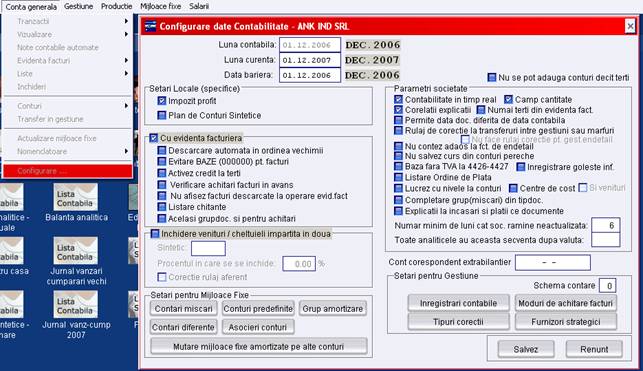Click Mutare mijloace fixe amortizate pe alte conturi
Screen dimensions: 643x371
(x=258, y=346)
